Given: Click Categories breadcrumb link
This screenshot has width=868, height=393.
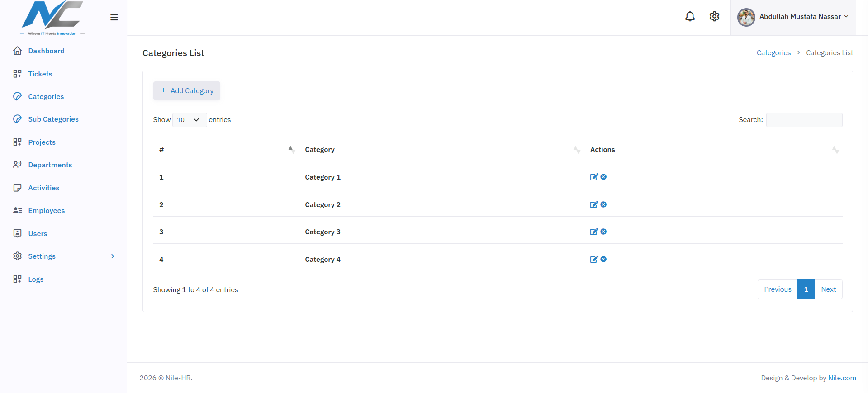Looking at the screenshot, I should 773,53.
